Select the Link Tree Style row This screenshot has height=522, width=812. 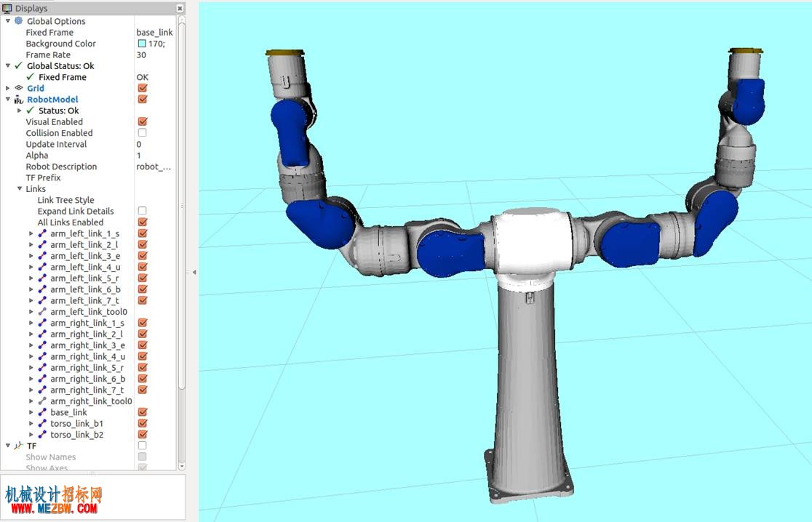[88, 200]
